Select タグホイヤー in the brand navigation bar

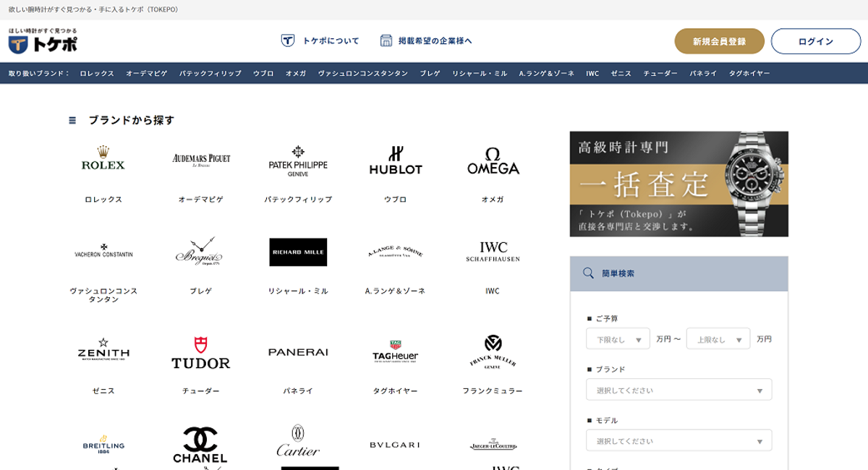click(749, 73)
